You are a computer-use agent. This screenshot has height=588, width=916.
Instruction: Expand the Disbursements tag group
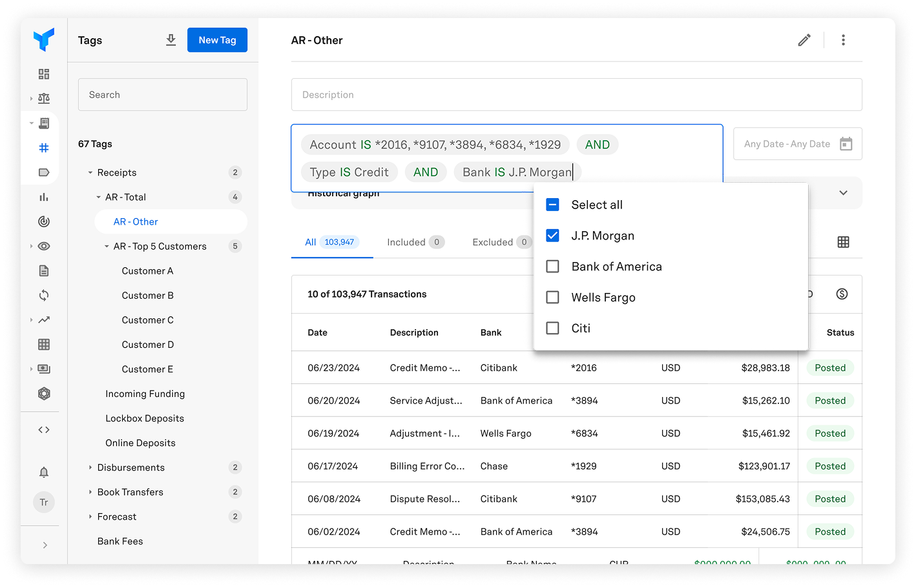90,467
